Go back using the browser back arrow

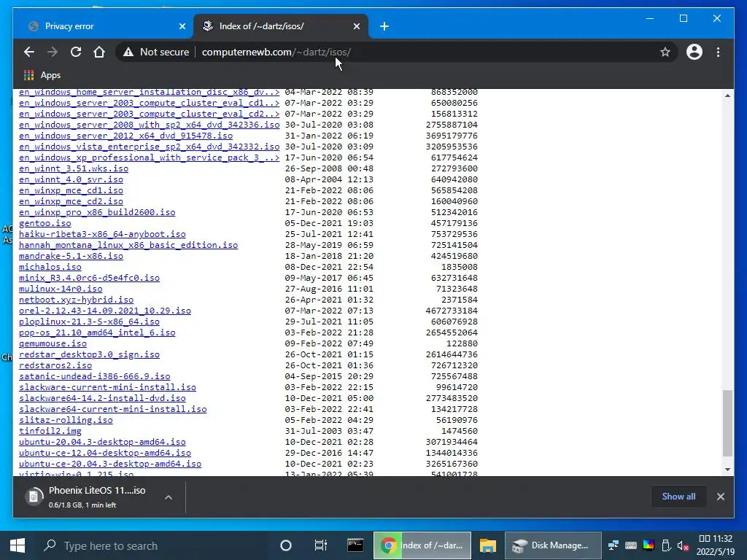[x=29, y=52]
